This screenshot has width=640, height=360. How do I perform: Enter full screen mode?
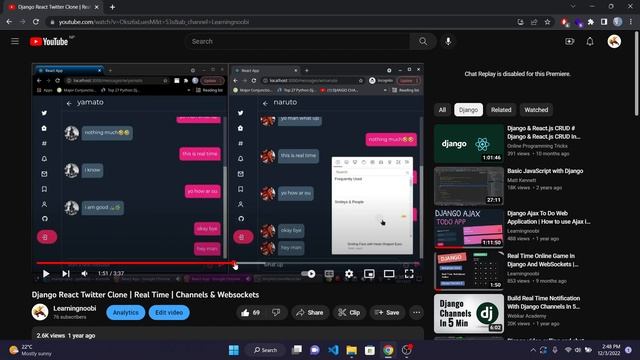click(409, 273)
